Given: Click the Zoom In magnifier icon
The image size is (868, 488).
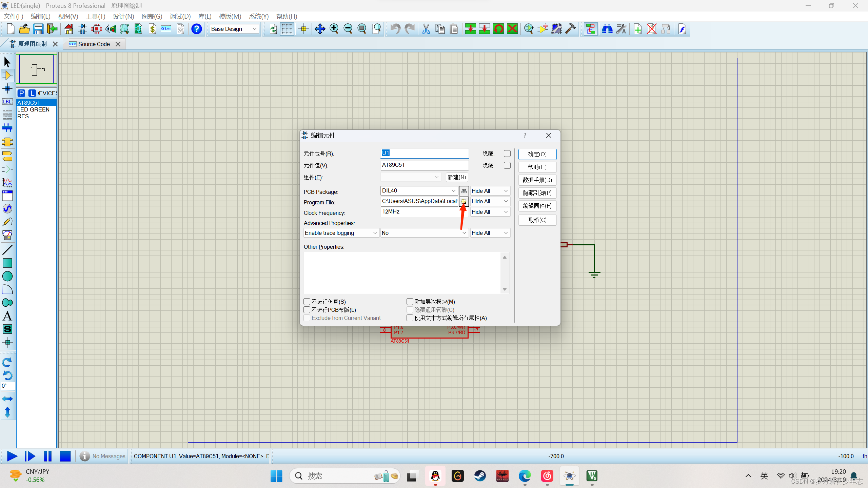Looking at the screenshot, I should [334, 29].
